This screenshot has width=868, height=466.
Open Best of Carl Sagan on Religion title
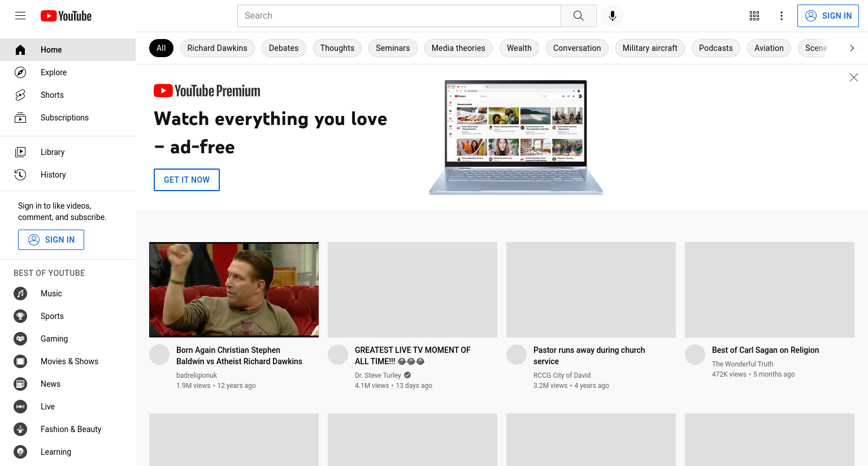click(765, 350)
